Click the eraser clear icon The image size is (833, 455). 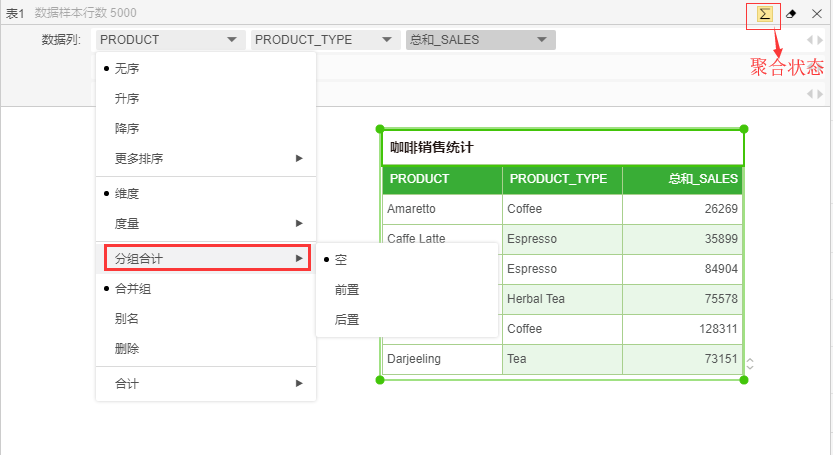tap(791, 14)
